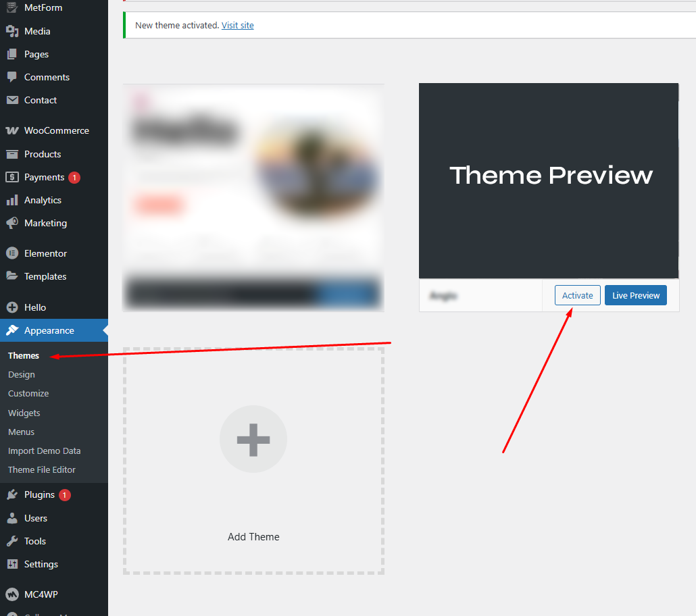Open Theme File Editor submenu
The image size is (696, 616).
pos(42,469)
